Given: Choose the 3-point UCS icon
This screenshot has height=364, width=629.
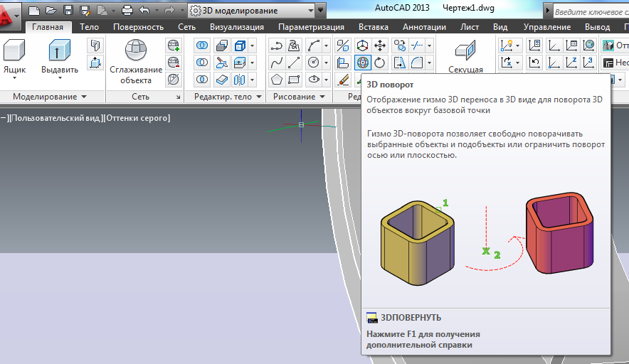Looking at the screenshot, I should click(588, 63).
